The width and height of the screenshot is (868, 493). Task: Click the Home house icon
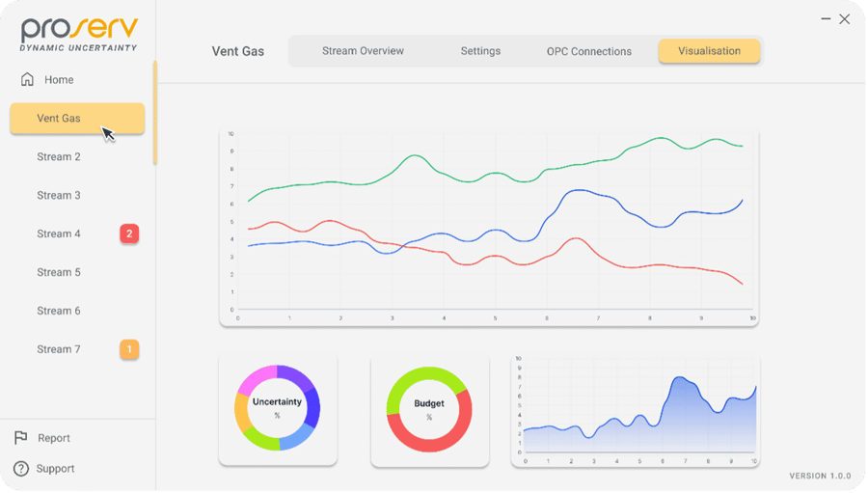point(27,80)
